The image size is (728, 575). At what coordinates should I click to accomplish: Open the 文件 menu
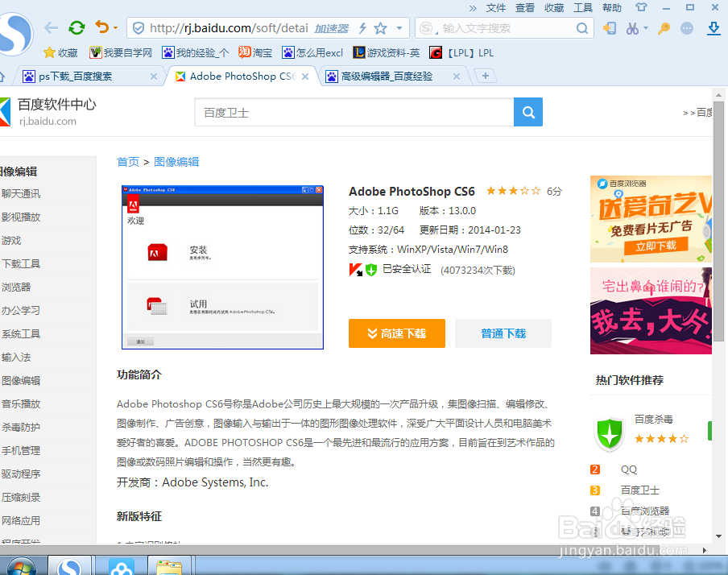click(x=496, y=8)
